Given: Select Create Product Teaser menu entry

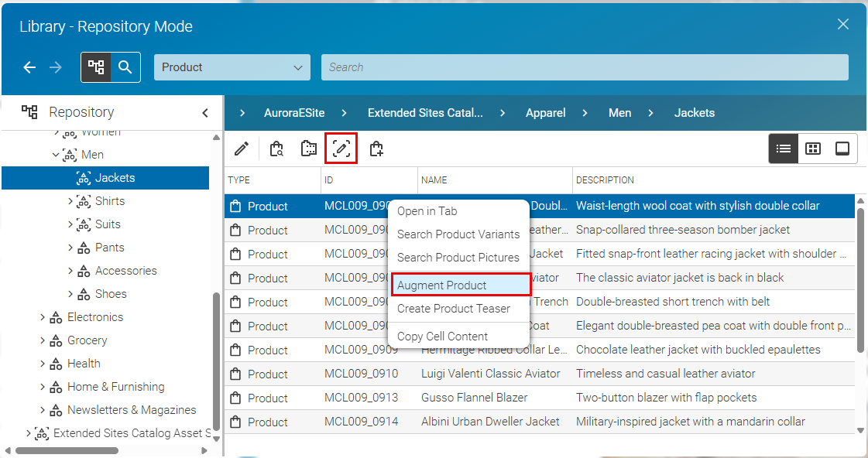Looking at the screenshot, I should pos(454,309).
